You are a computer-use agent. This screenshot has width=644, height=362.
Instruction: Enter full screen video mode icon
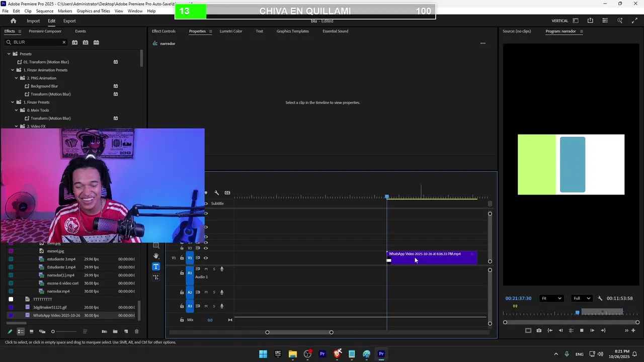tap(634, 21)
